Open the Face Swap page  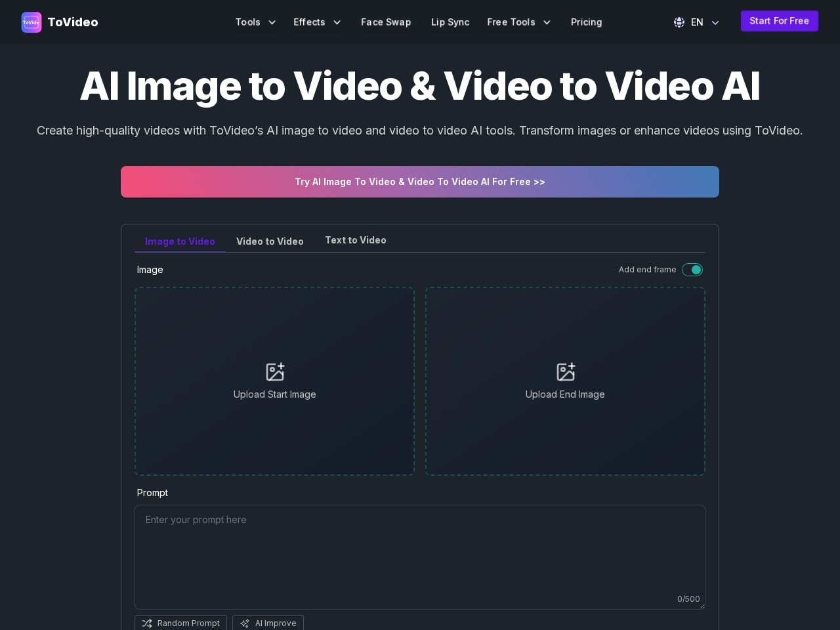[x=386, y=22]
